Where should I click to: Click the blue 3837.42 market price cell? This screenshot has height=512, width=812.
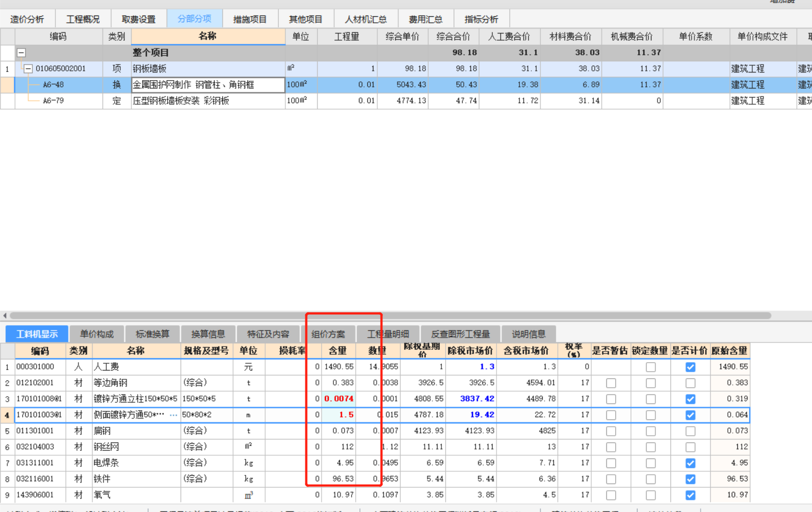(x=470, y=399)
